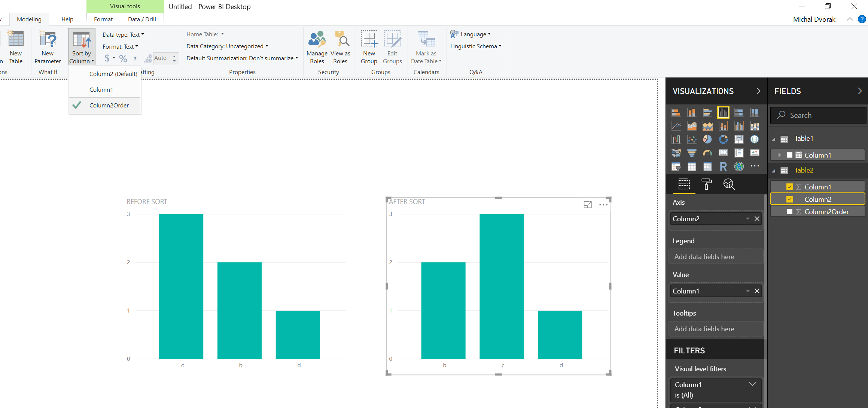Switch to the Data / Drill tab
The width and height of the screenshot is (868, 408).
tap(142, 19)
